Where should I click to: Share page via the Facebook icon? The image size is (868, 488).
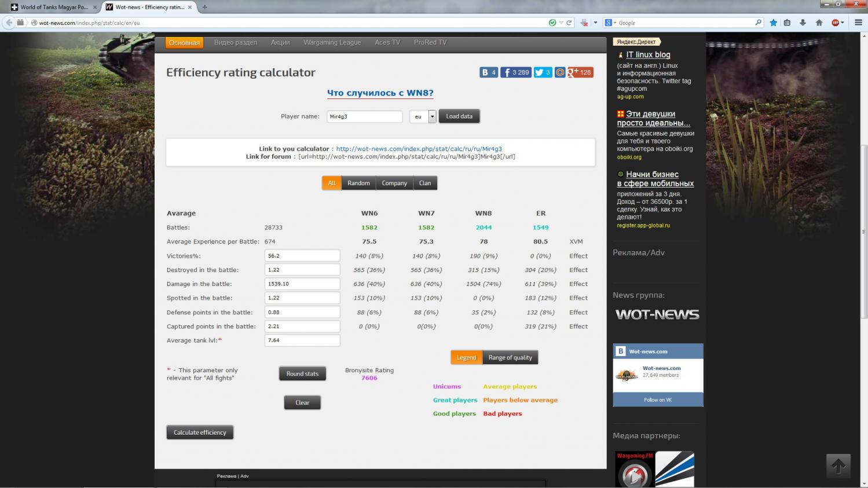point(507,72)
